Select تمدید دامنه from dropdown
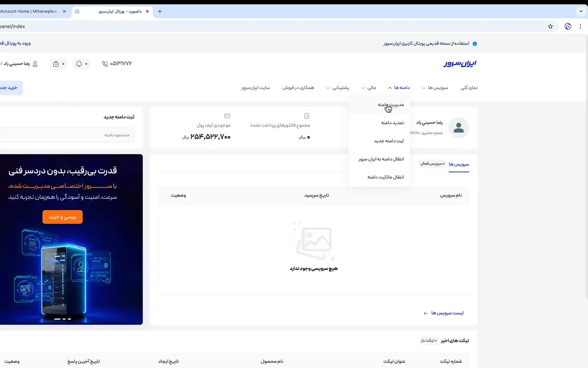The image size is (588, 368). pyautogui.click(x=379, y=123)
